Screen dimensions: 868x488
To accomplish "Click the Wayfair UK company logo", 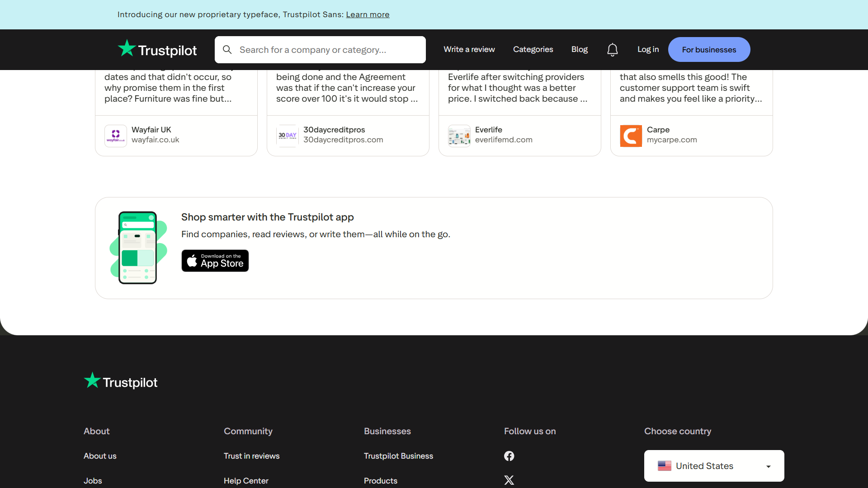I will 115,136.
